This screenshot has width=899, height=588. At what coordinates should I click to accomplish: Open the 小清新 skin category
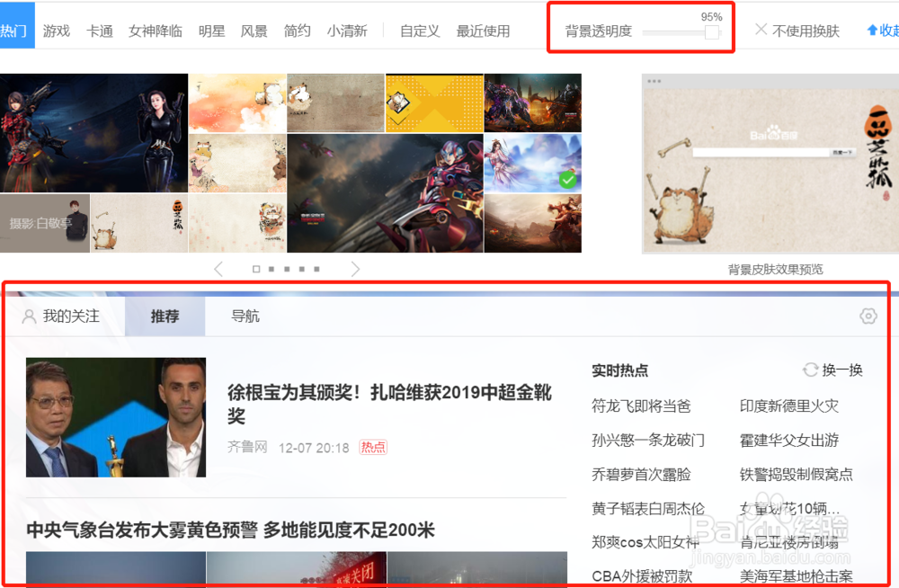coord(347,31)
